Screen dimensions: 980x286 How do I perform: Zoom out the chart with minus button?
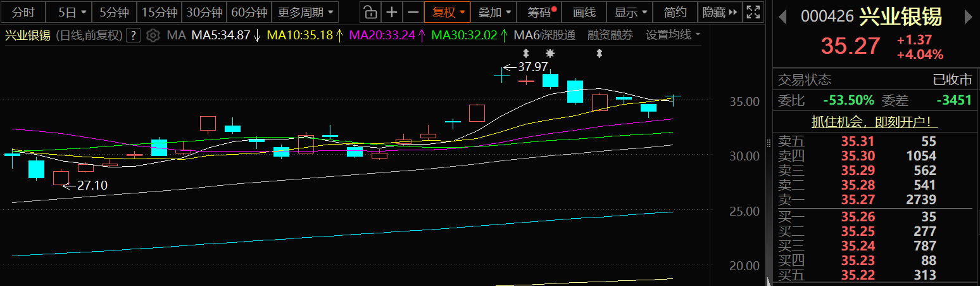tap(413, 12)
